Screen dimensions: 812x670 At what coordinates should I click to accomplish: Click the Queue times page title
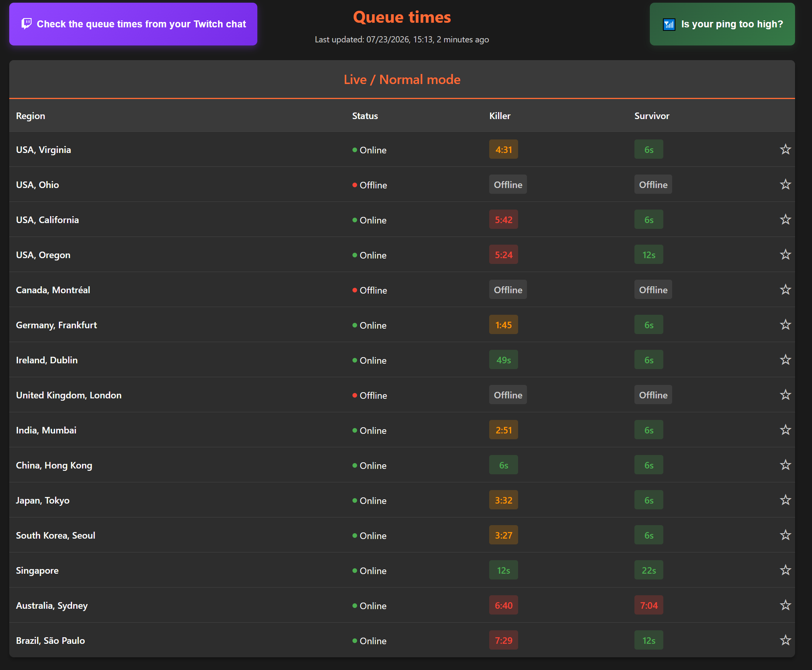402,17
